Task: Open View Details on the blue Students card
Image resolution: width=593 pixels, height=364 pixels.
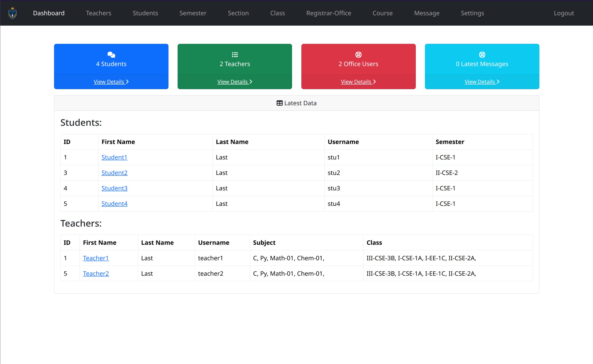Action: [x=111, y=82]
